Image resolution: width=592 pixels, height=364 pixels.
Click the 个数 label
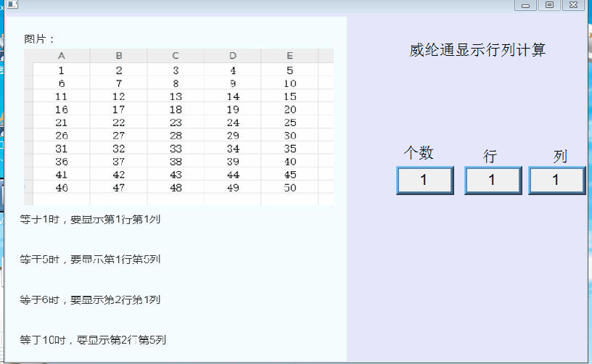tap(419, 152)
